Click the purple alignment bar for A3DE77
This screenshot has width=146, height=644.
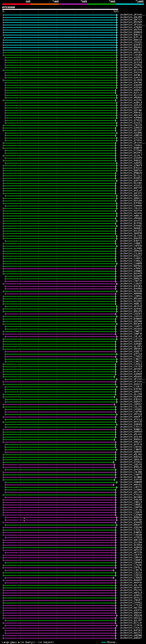click(x=61, y=352)
